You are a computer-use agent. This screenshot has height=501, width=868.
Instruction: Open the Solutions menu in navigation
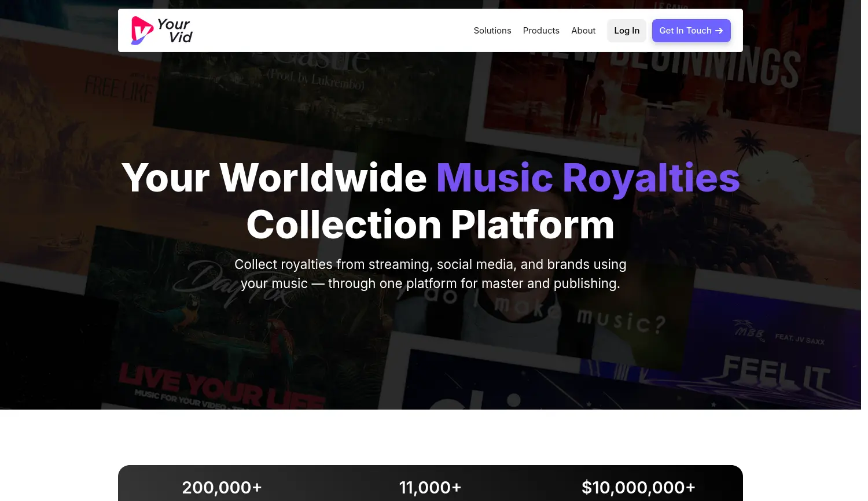492,31
